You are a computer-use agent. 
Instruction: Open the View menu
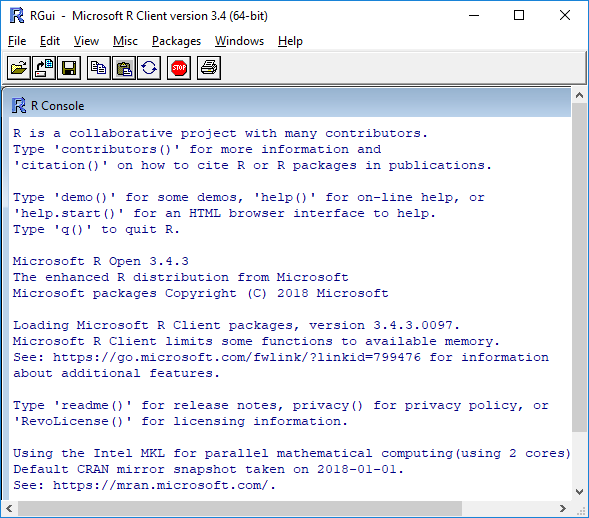coord(86,41)
